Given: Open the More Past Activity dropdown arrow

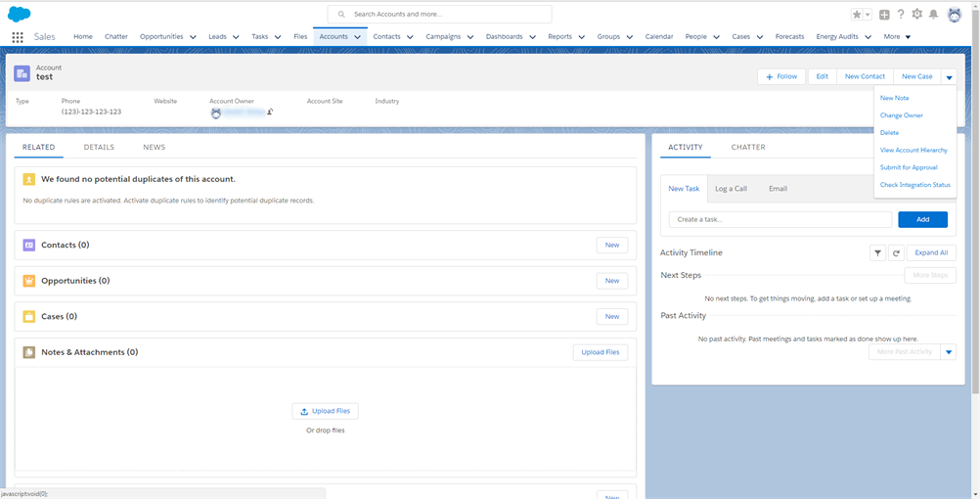Looking at the screenshot, I should (948, 352).
